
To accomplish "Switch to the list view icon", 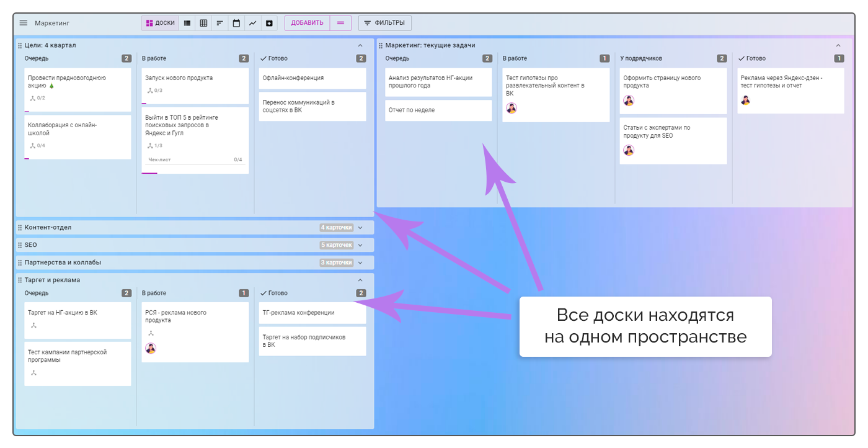I will click(x=187, y=23).
